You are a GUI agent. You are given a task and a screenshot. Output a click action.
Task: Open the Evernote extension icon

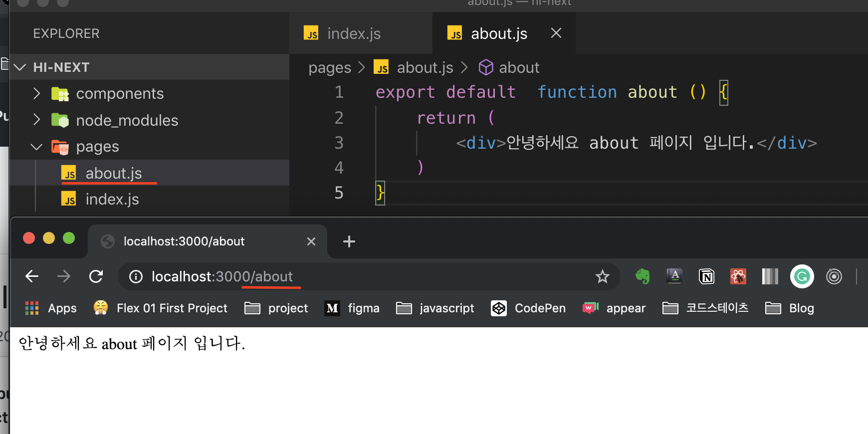point(643,276)
